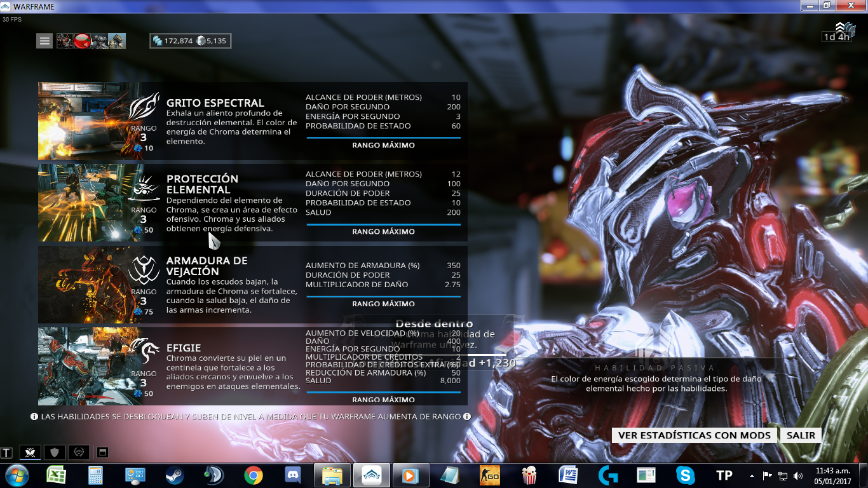Select the shield clan chat tab

tap(55, 452)
